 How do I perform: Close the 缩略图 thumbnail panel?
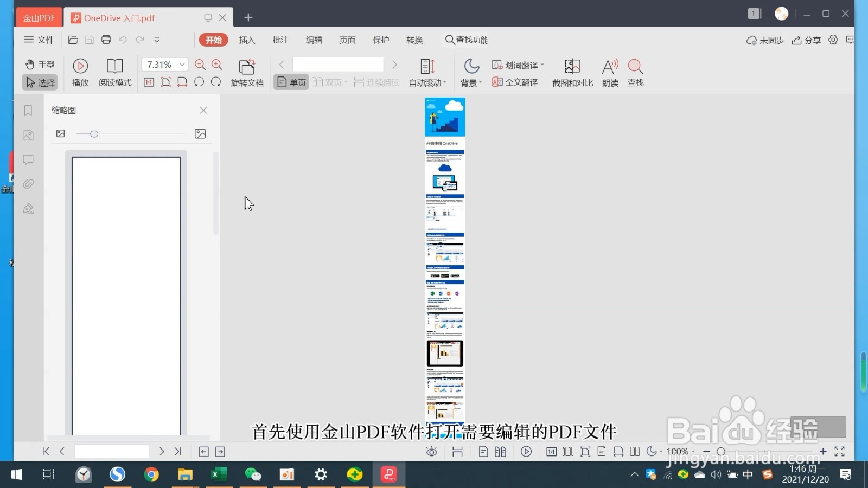(x=203, y=110)
